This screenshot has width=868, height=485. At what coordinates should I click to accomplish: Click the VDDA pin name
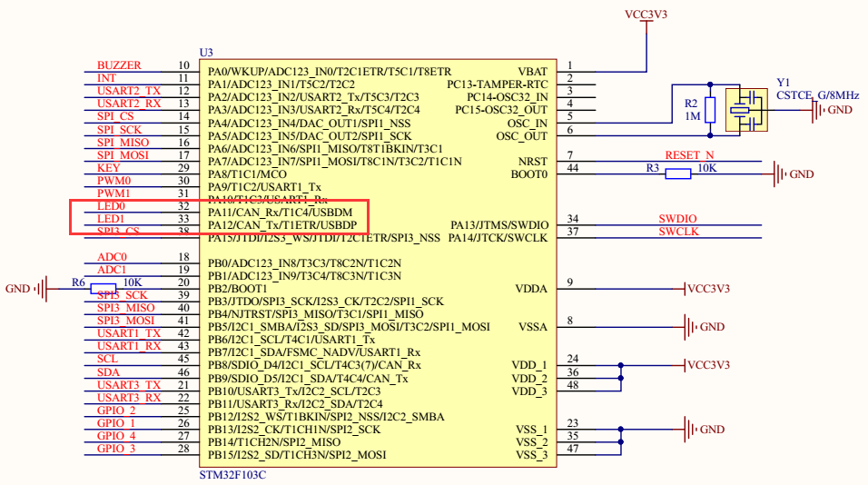pyautogui.click(x=531, y=289)
